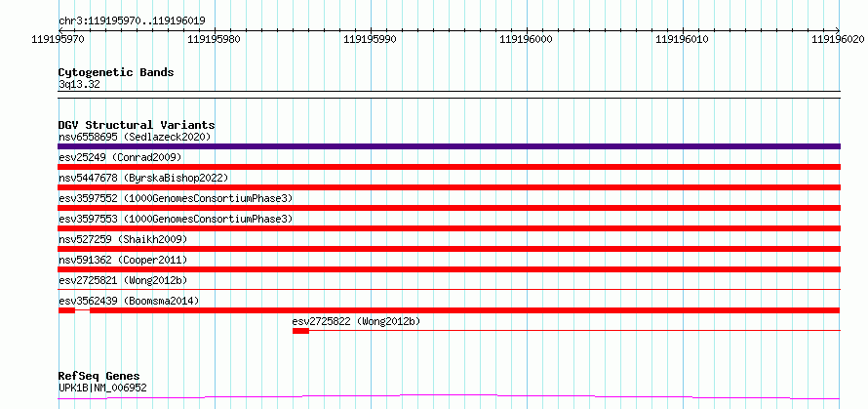Open the esv3562439 (Boomsma2014) label
This screenshot has width=868, height=409.
(129, 301)
